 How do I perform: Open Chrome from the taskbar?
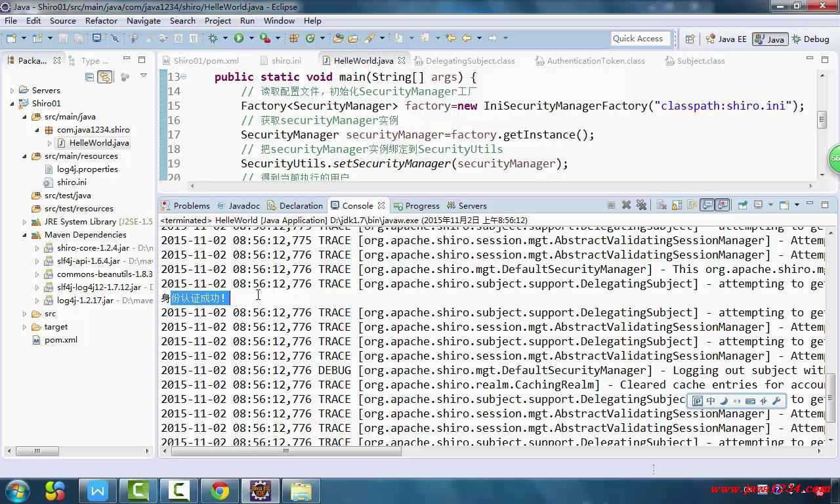tap(220, 490)
